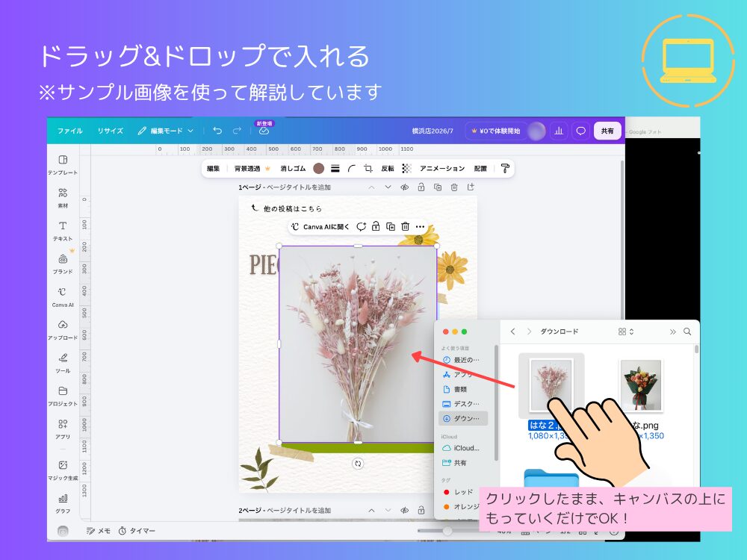This screenshot has width=747, height=560.
Task: Undo the last action
Action: (217, 131)
